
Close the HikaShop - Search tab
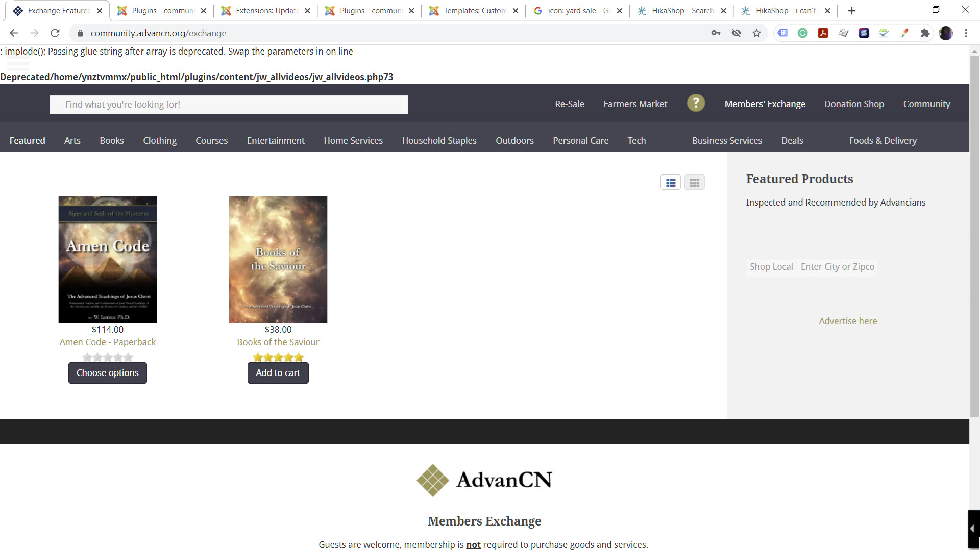click(x=723, y=11)
